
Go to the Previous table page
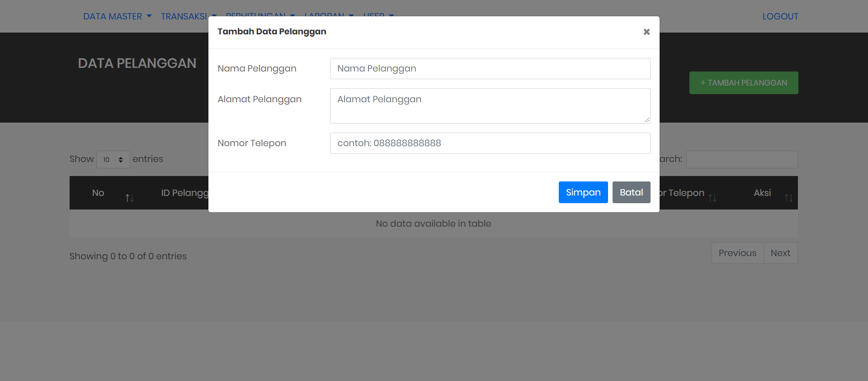[737, 253]
